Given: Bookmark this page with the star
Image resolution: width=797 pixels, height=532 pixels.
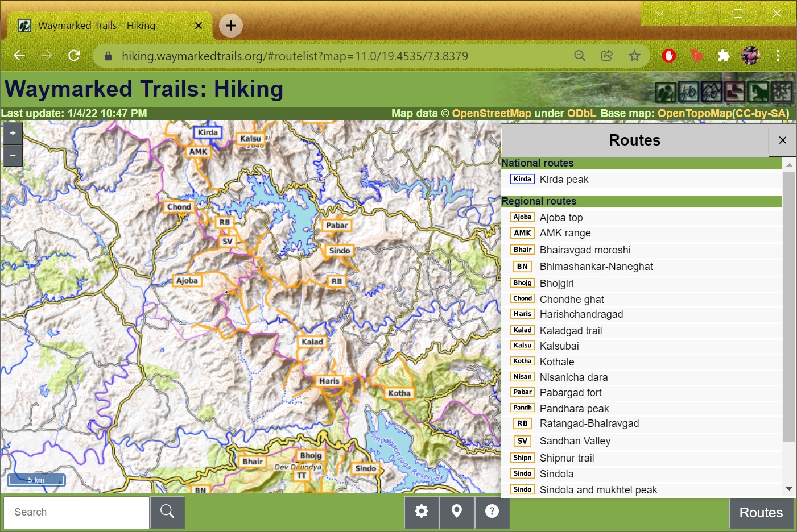Looking at the screenshot, I should point(634,56).
